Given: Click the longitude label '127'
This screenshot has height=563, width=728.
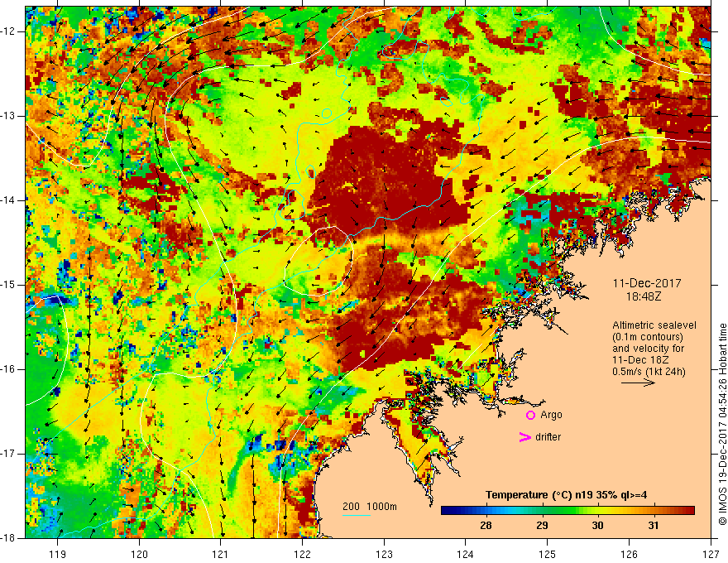Looking at the screenshot, I should 711,554.
